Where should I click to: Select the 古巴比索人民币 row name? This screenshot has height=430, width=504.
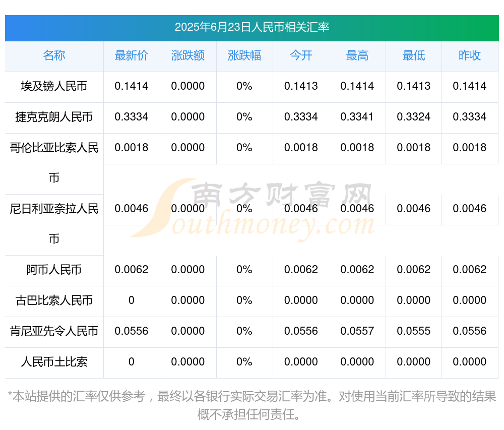click(x=54, y=300)
